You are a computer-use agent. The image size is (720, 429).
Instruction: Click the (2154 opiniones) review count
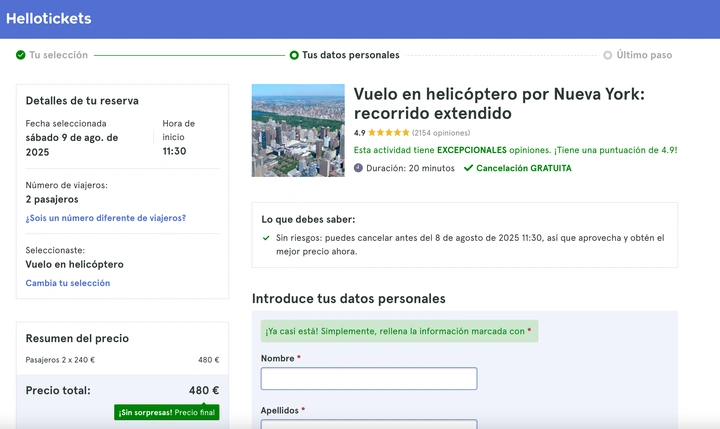tap(441, 132)
